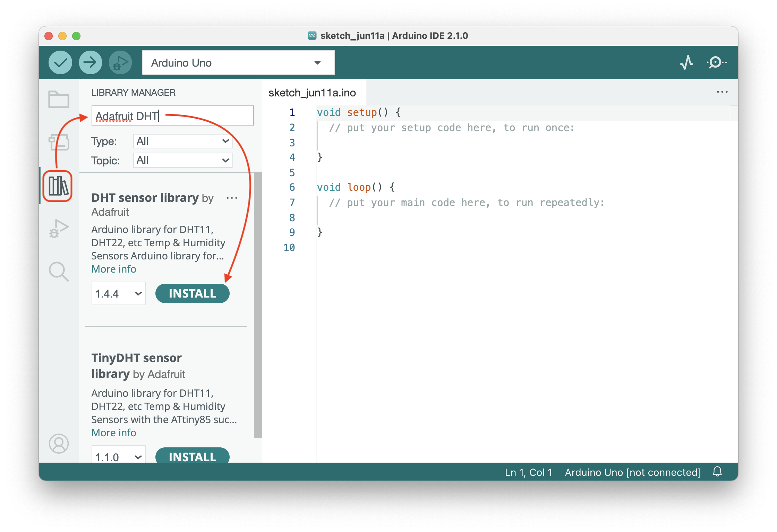The image size is (777, 532).
Task: Minimize the window with yellow button
Action: (x=62, y=36)
